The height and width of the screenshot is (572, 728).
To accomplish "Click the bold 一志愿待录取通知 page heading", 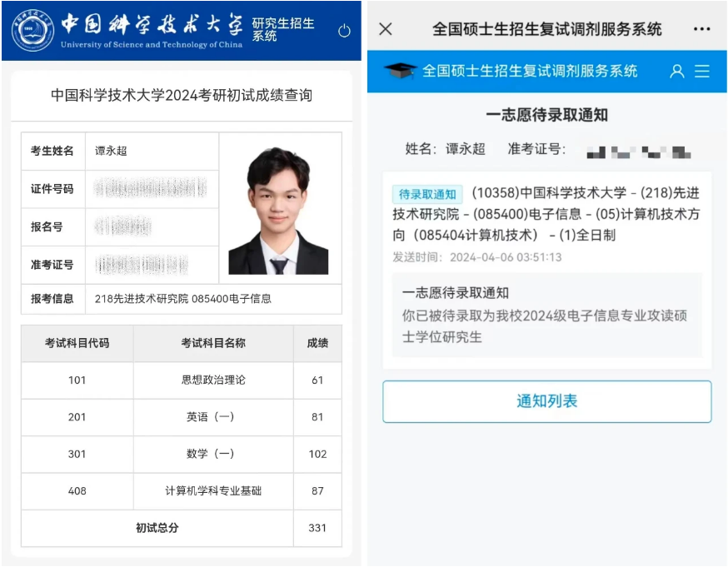I will 547,115.
